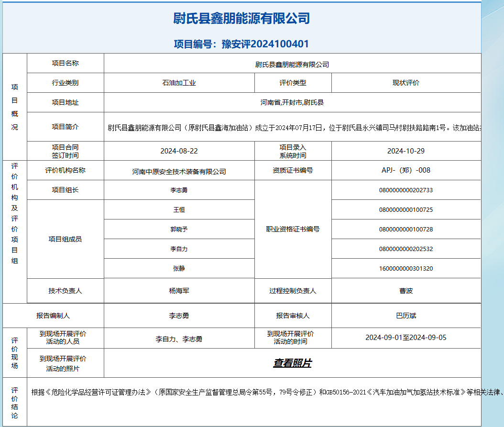
Task: Select member name 张静
Action: click(179, 268)
